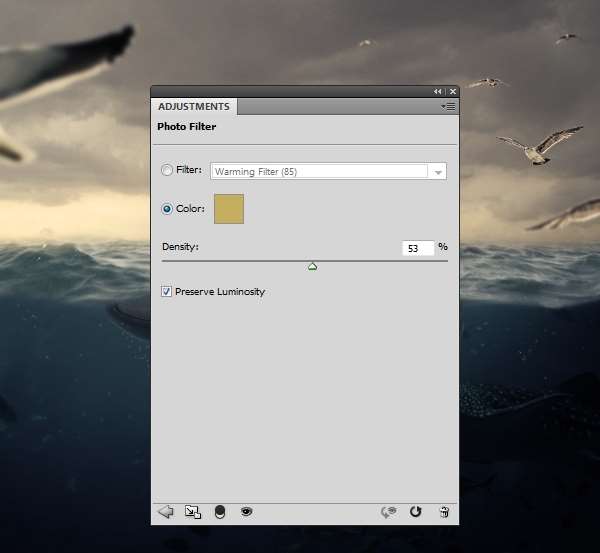Select the ADJUSTMENTS tab
600x553 pixels.
194,107
